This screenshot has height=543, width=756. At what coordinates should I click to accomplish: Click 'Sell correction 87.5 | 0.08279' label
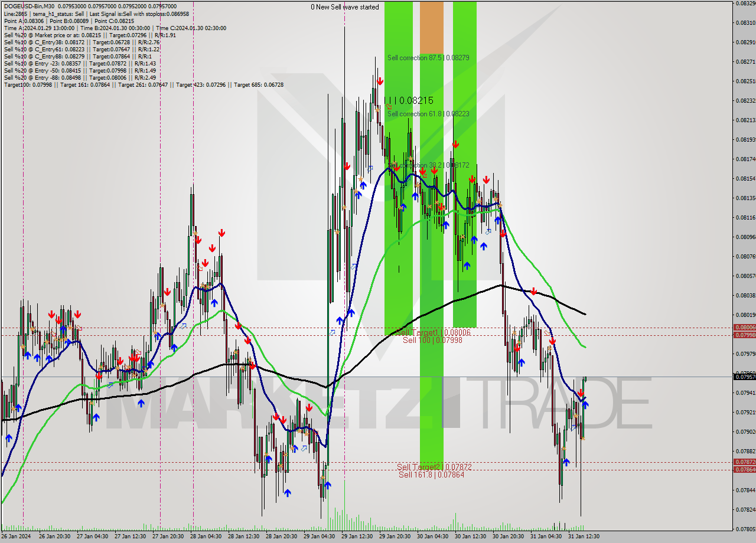[x=428, y=58]
